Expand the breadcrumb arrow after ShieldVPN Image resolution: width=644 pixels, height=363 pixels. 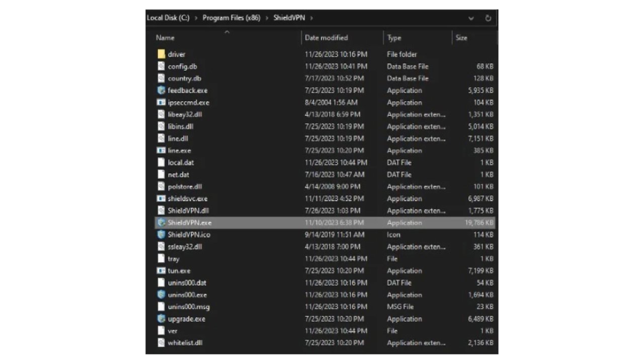(312, 18)
